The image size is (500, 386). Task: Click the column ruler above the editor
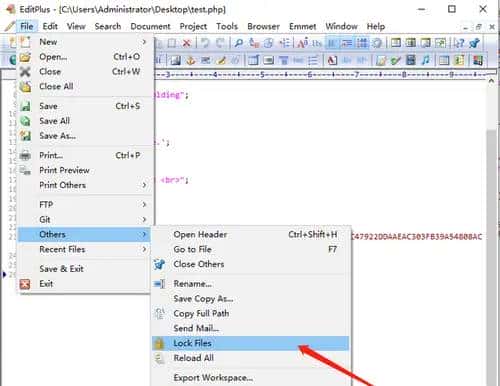click(x=320, y=75)
